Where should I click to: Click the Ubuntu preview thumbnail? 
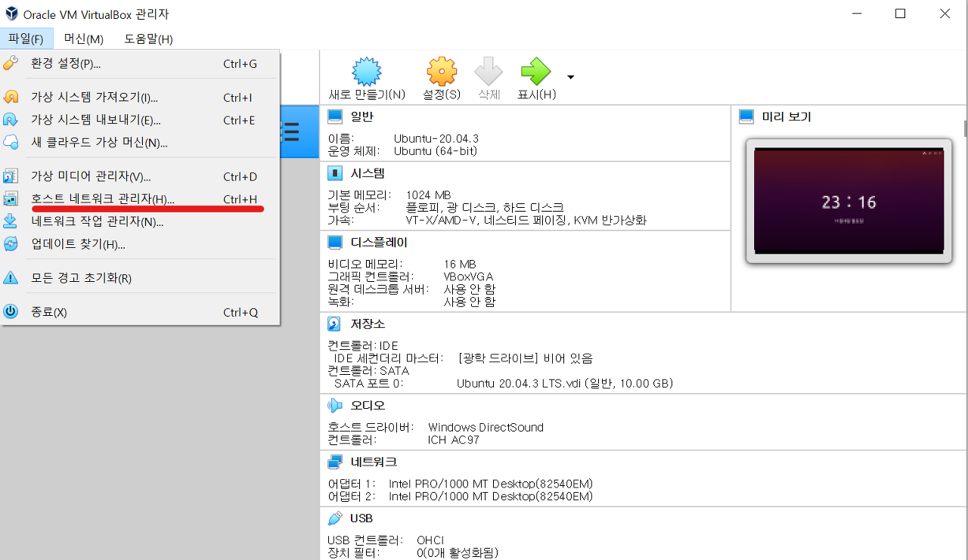point(849,200)
